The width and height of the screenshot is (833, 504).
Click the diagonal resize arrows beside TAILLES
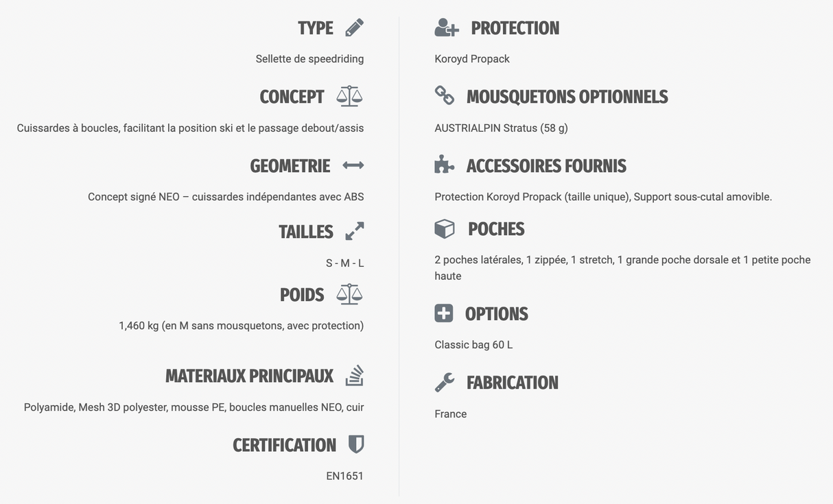point(354,231)
